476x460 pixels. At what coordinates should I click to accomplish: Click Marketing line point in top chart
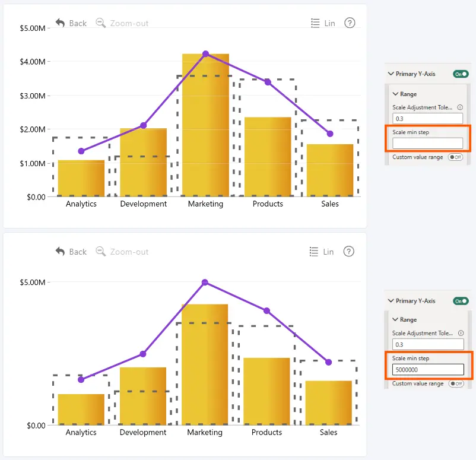coord(205,54)
